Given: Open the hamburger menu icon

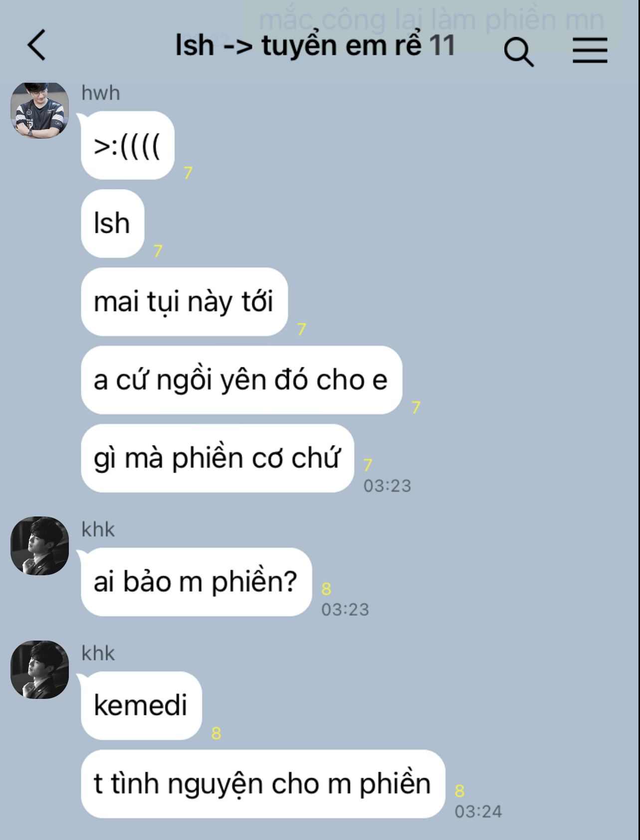Looking at the screenshot, I should [x=590, y=50].
